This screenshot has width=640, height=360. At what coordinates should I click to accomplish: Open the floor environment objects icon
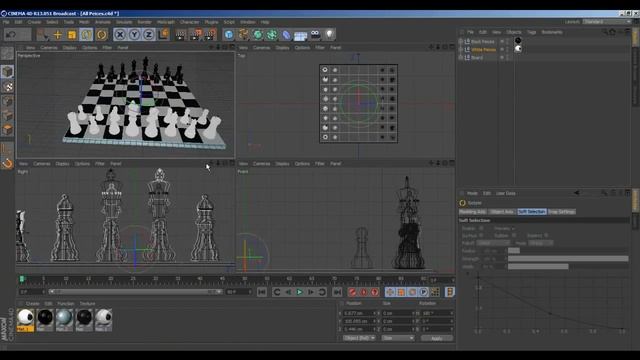[x=300, y=36]
